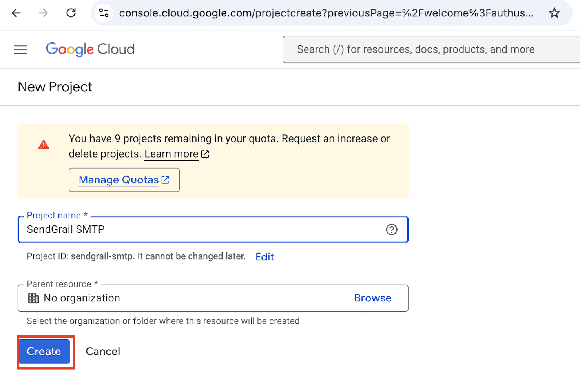Go back using the browser back arrow

point(16,13)
